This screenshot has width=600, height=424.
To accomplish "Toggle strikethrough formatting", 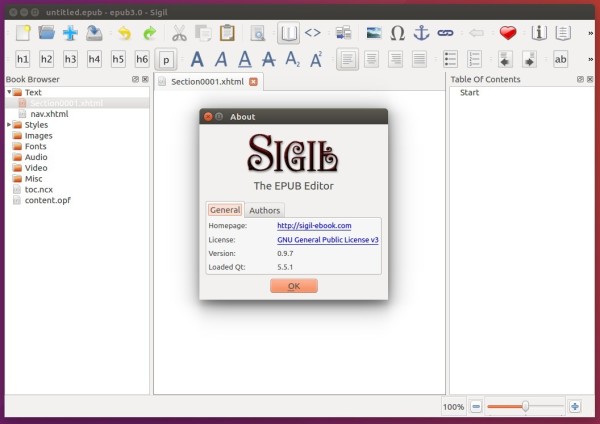I will (269, 59).
